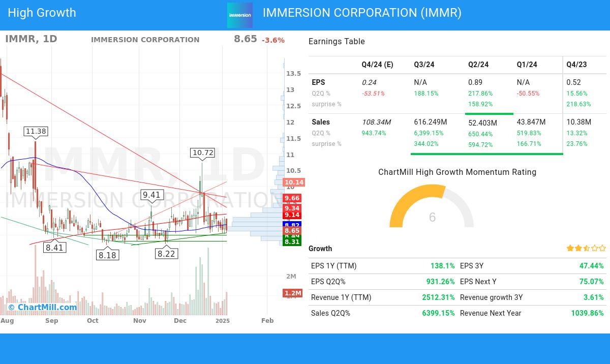Click the 9.14 red price level tag

292,215
